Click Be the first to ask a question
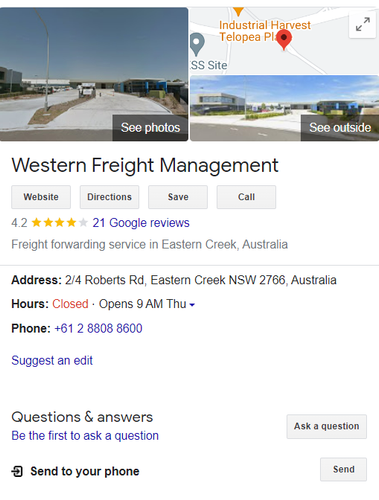The height and width of the screenshot is (500, 379). tap(85, 436)
